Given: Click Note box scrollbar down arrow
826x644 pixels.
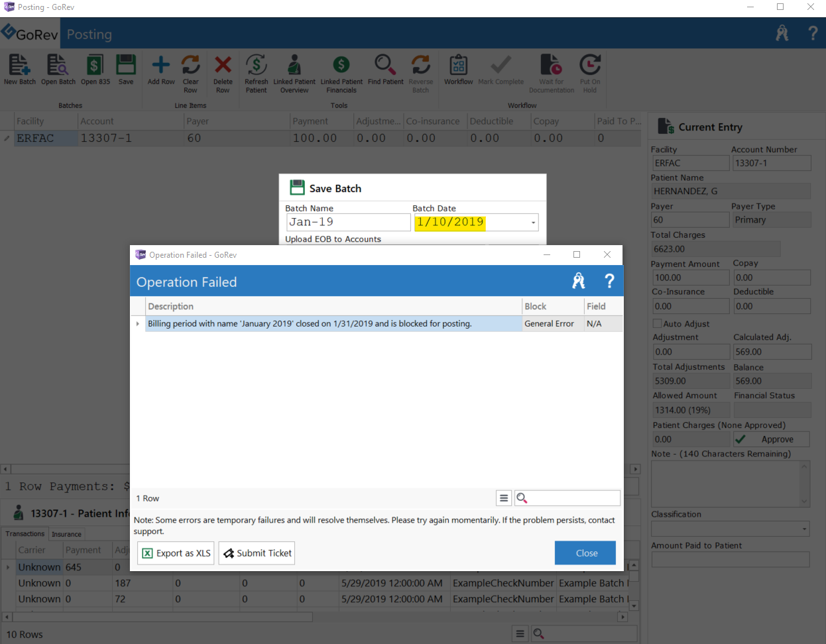Looking at the screenshot, I should pyautogui.click(x=805, y=502).
